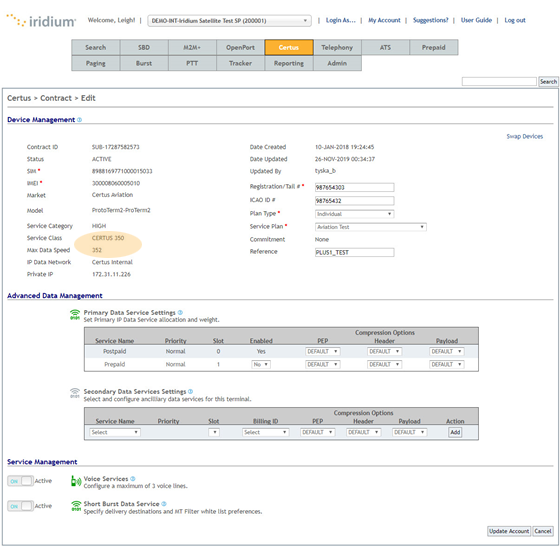Click the Swap Devices link
Image resolution: width=560 pixels, height=547 pixels.
(525, 136)
